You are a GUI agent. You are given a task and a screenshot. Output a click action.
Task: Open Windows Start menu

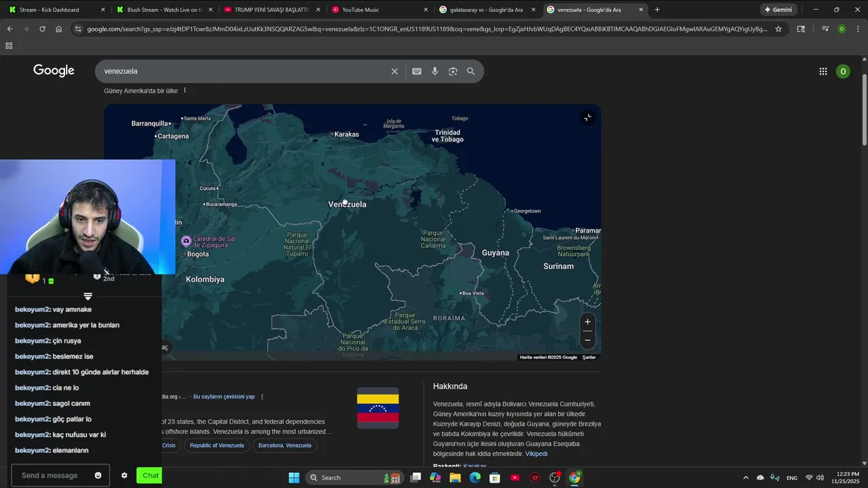(x=294, y=478)
